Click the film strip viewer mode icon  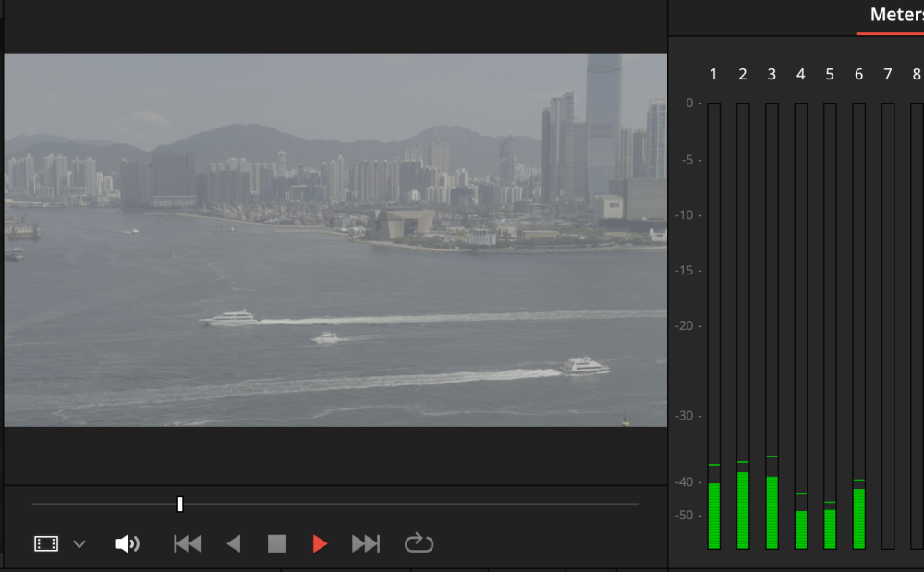point(46,543)
